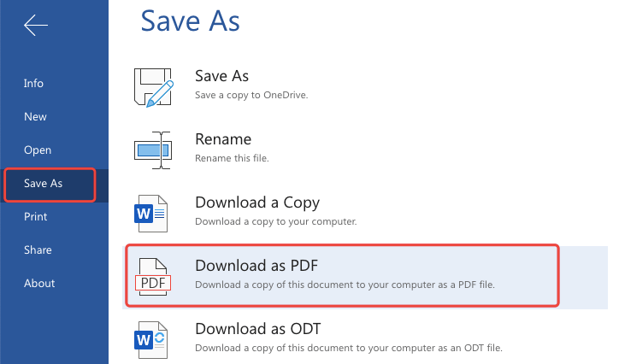Image resolution: width=619 pixels, height=364 pixels.
Task: Click the Rename file icon
Action: pos(154,150)
